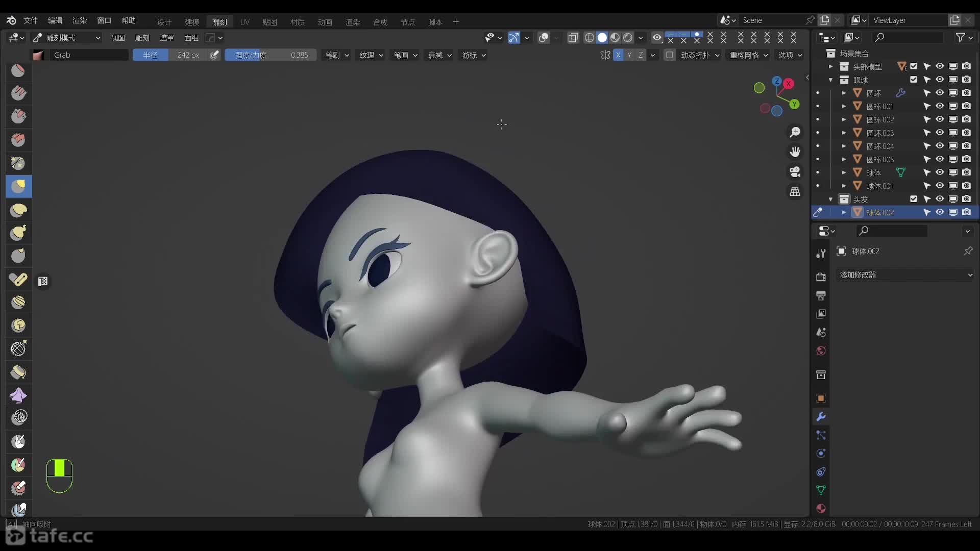The height and width of the screenshot is (551, 980).
Task: Open the 帮助 menu
Action: pos(129,20)
